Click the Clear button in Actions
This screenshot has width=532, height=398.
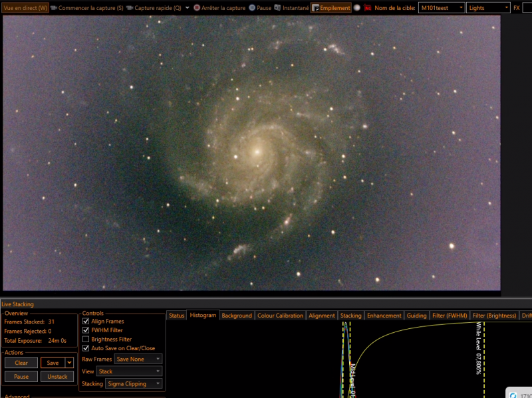click(x=21, y=363)
